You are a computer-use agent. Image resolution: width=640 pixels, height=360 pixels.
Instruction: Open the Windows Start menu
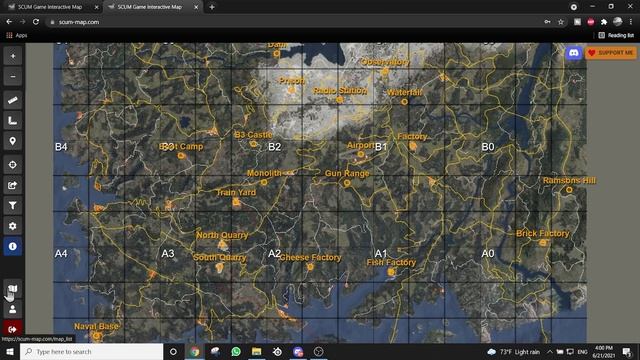click(x=10, y=351)
